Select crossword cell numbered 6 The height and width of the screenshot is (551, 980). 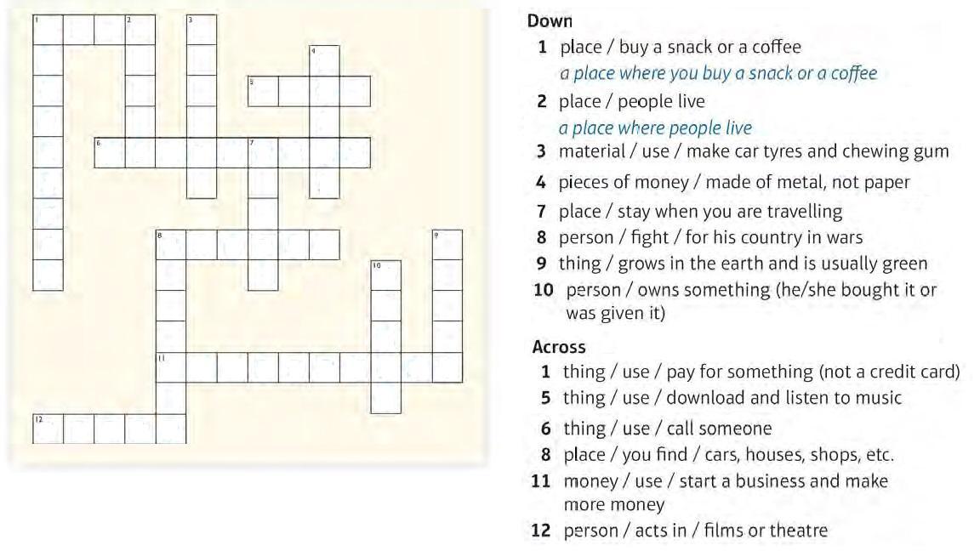point(110,153)
